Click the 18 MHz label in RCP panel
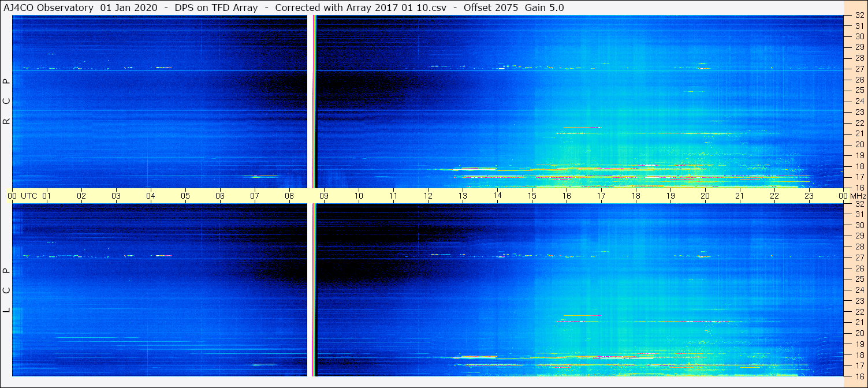 pos(859,166)
